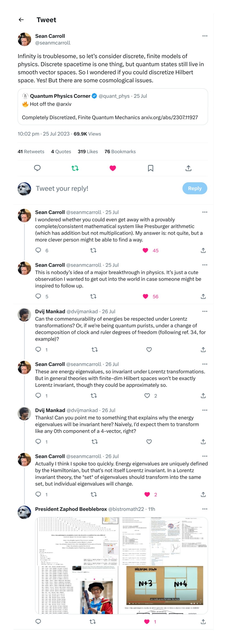Open the more options menu on the main tweet
Image resolution: width=243 pixels, height=644 pixels.
(204, 36)
